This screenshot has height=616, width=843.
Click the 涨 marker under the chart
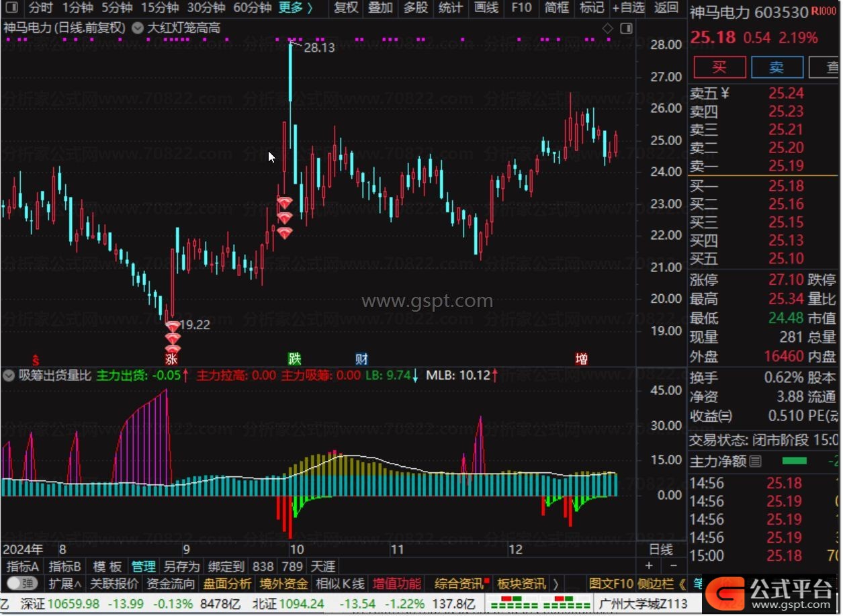171,359
